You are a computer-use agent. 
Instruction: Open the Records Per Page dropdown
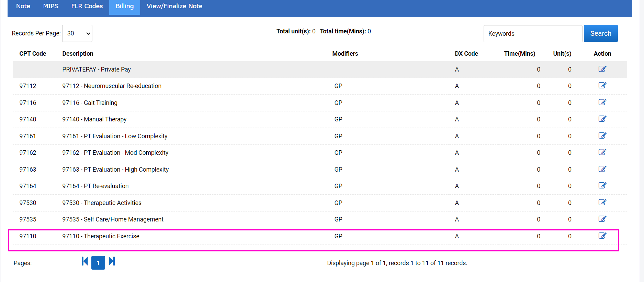77,33
